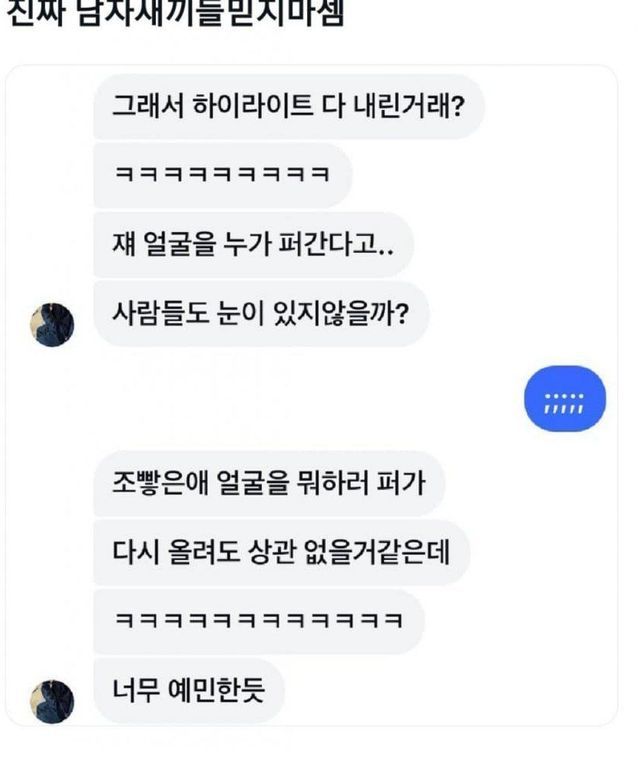This screenshot has width=640, height=766.
Task: Select the longer ㅋㅋㅋ laughing bubble near the bottom
Action: [258, 621]
